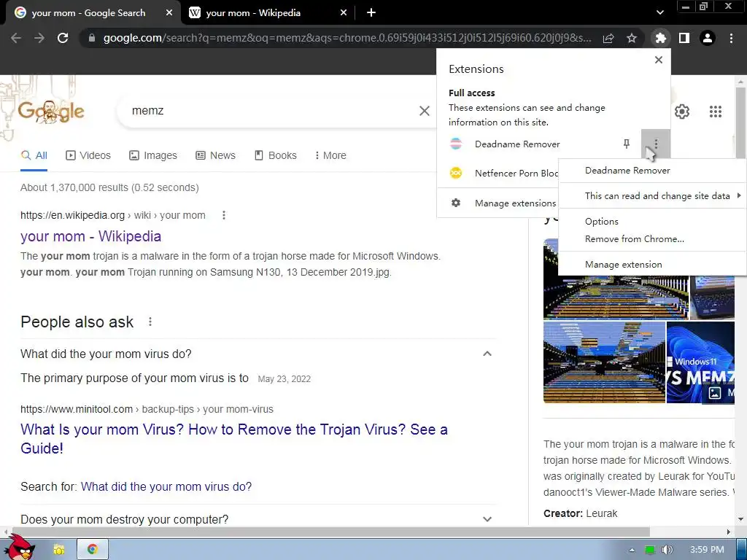Switch to the 'your mom - Wikipedia' tab
This screenshot has width=747, height=560.
(253, 13)
